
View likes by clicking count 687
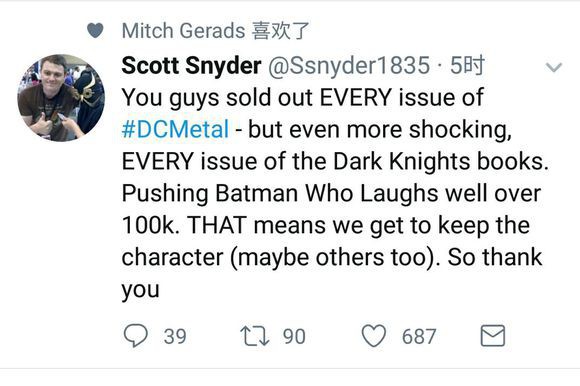(419, 336)
